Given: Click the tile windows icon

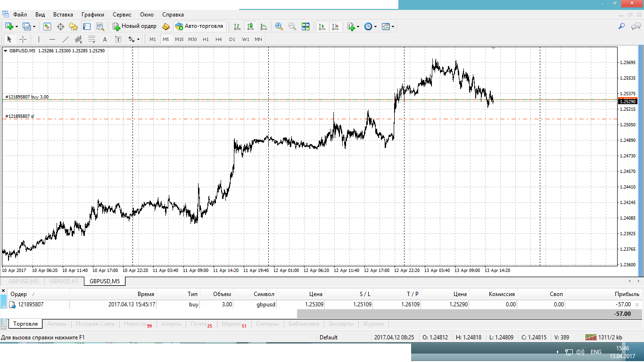Looking at the screenshot, I should click(x=305, y=26).
